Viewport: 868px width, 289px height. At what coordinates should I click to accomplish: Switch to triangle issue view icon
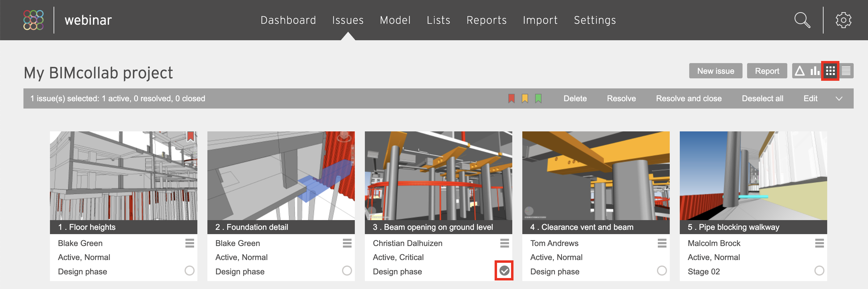pyautogui.click(x=799, y=71)
